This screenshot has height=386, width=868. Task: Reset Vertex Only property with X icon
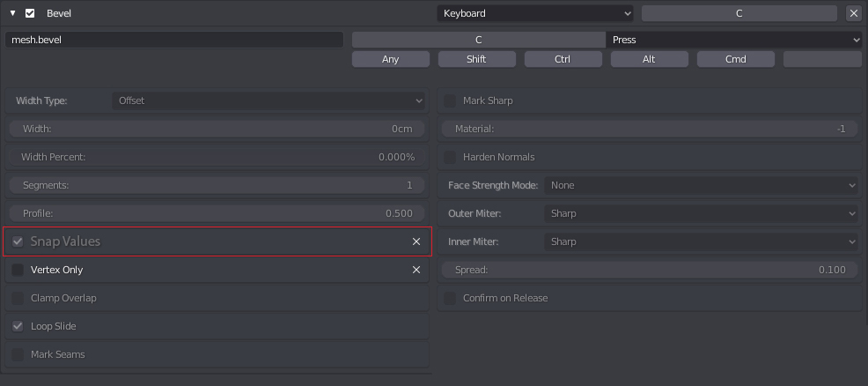tap(416, 270)
